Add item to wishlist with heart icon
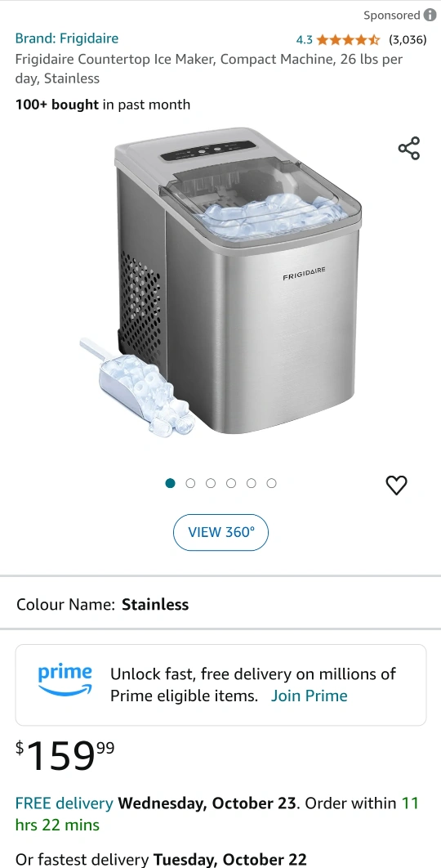The width and height of the screenshot is (441, 868). tap(396, 485)
